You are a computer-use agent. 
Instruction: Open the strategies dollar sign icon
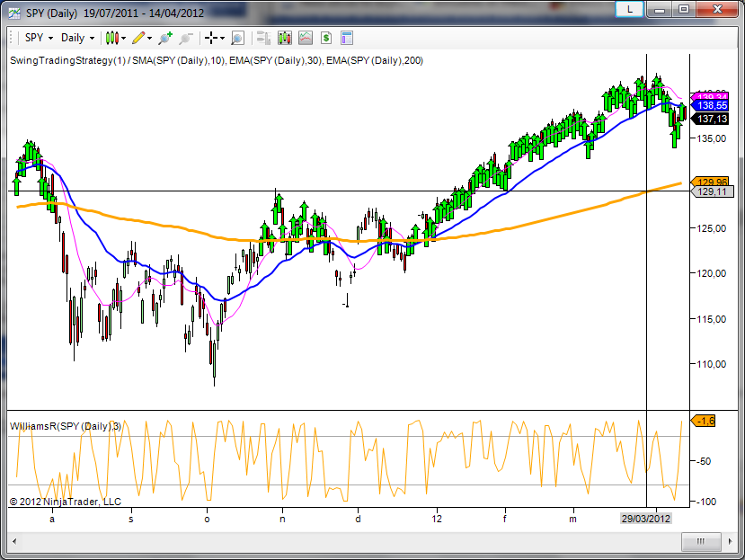(x=326, y=38)
